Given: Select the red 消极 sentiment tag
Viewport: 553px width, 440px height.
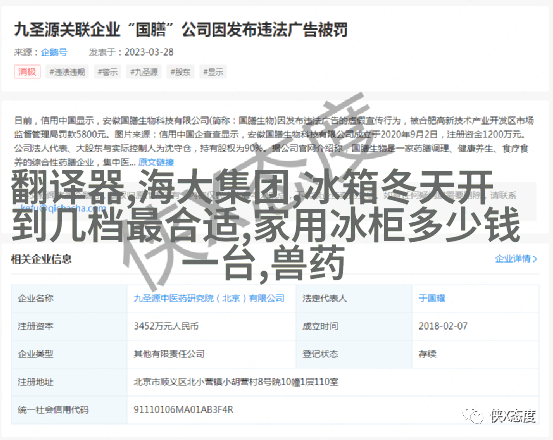Looking at the screenshot, I should click(x=27, y=72).
